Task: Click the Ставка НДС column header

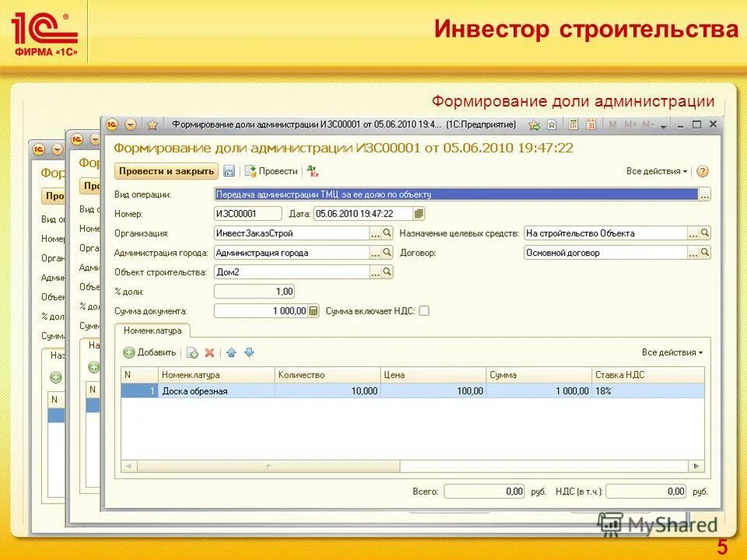Action: coord(648,375)
